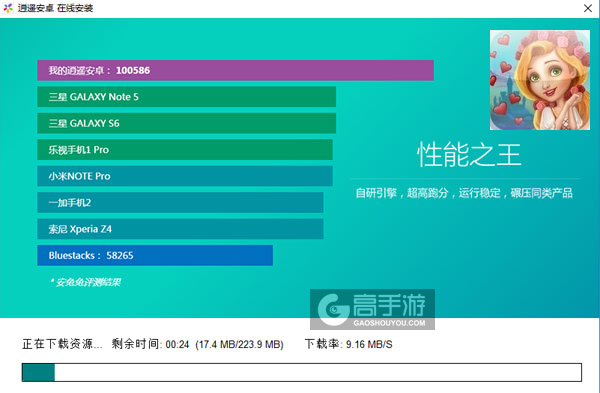The height and width of the screenshot is (393, 600).
Task: Click the game character thumbnail image
Action: point(540,80)
